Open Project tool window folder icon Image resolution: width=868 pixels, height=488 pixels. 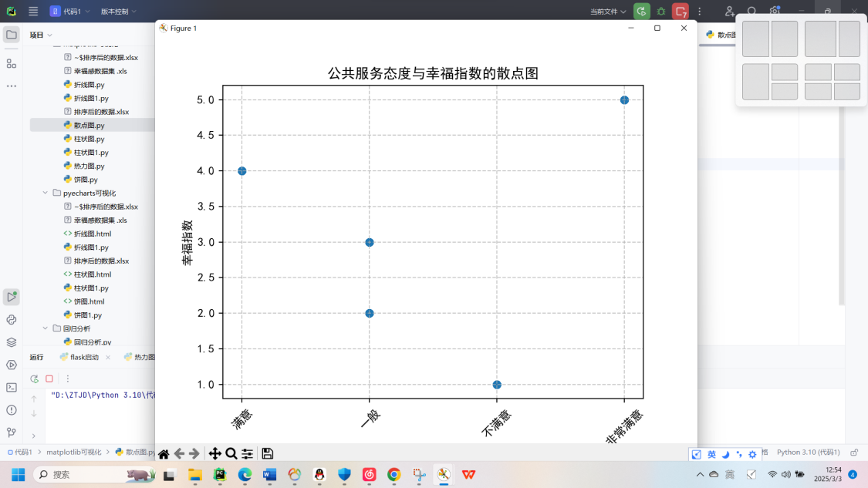click(x=12, y=35)
